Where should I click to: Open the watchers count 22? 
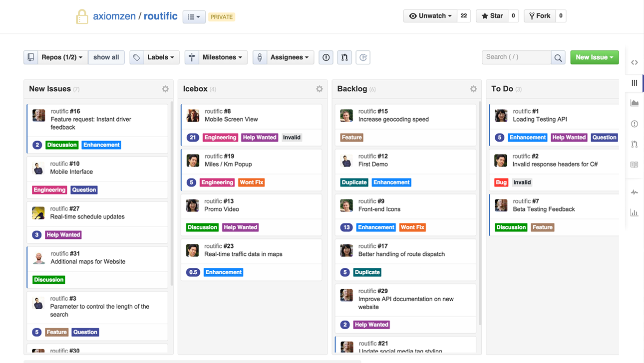464,16
